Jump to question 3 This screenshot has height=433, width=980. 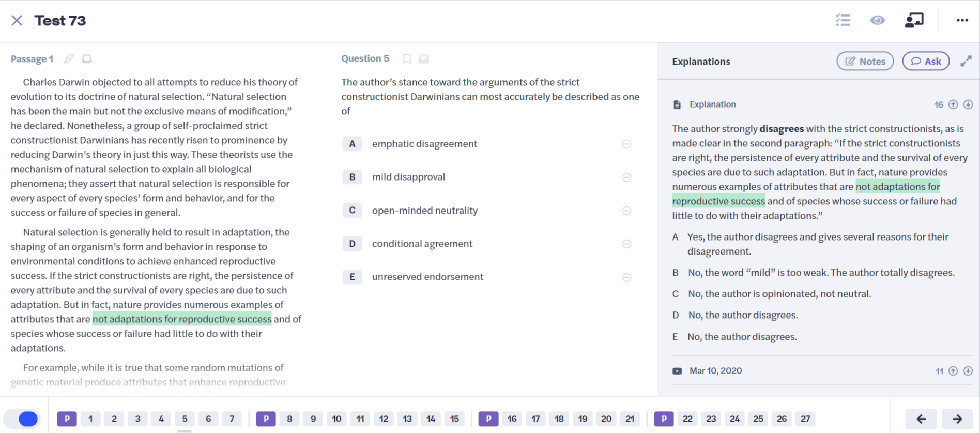coord(137,419)
